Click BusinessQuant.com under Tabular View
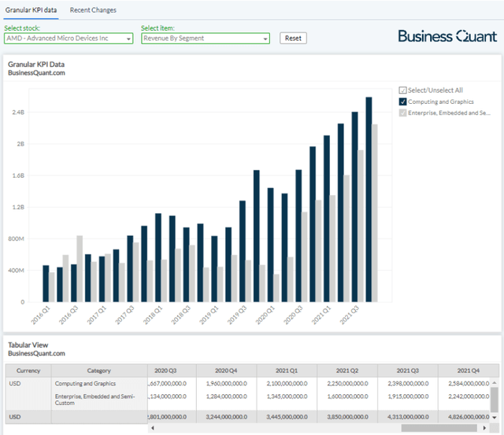This screenshot has height=435, width=504. (x=36, y=354)
